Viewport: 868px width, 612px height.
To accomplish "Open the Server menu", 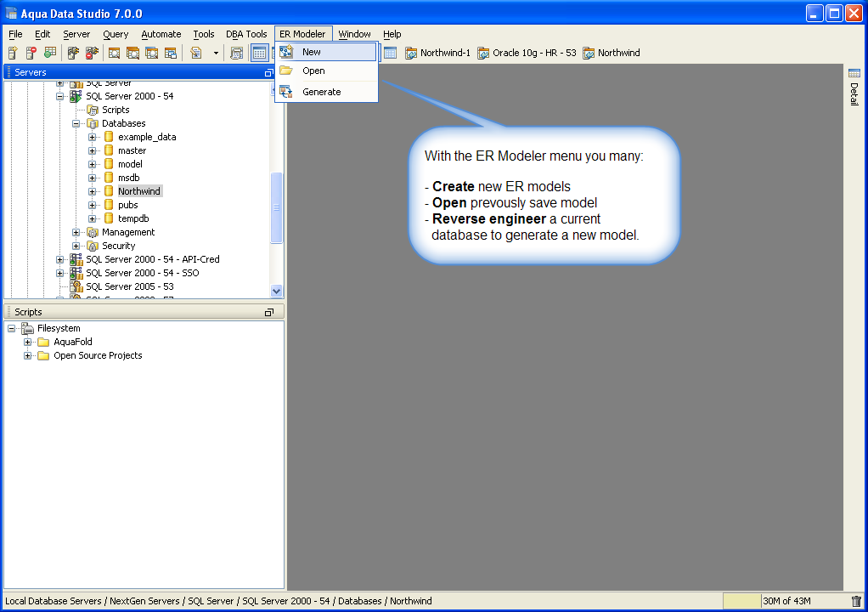I will (76, 34).
